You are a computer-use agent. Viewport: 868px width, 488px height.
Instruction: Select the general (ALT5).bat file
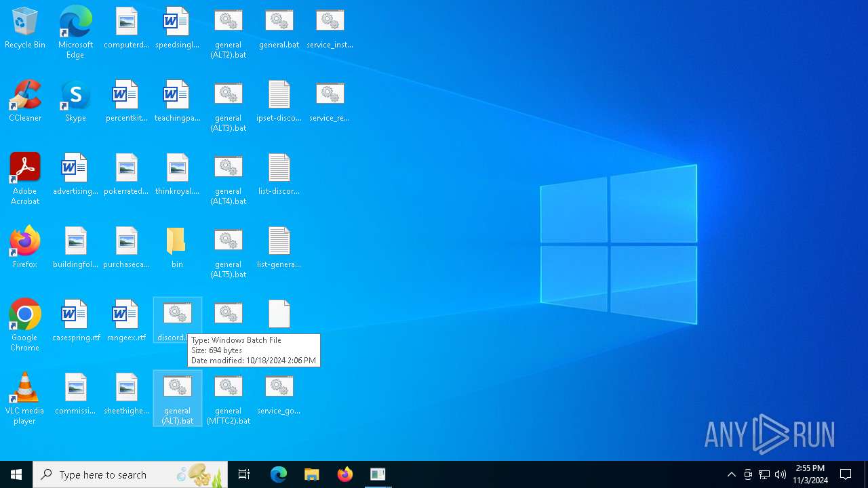tap(228, 252)
